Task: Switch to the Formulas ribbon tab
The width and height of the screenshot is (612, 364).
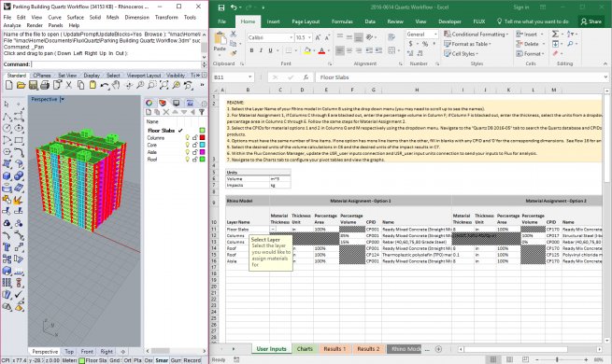Action: click(x=342, y=21)
